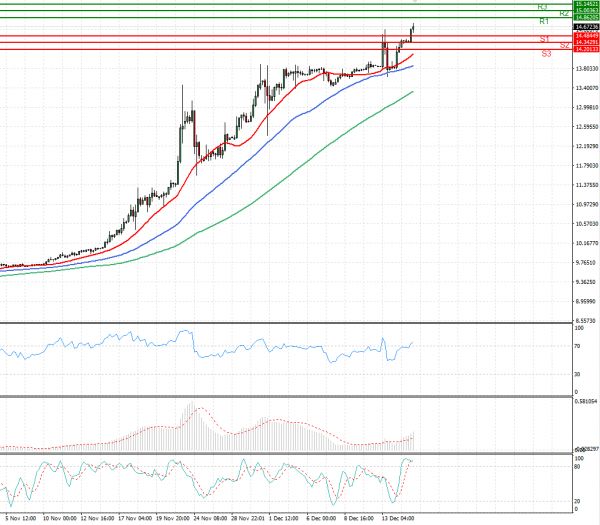
Task: Click the 8.95990 price axis value
Action: (587, 302)
